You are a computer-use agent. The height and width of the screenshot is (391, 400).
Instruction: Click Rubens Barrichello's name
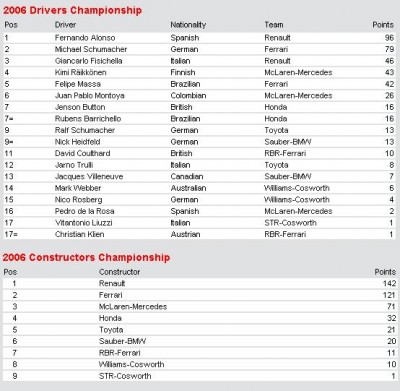click(88, 119)
